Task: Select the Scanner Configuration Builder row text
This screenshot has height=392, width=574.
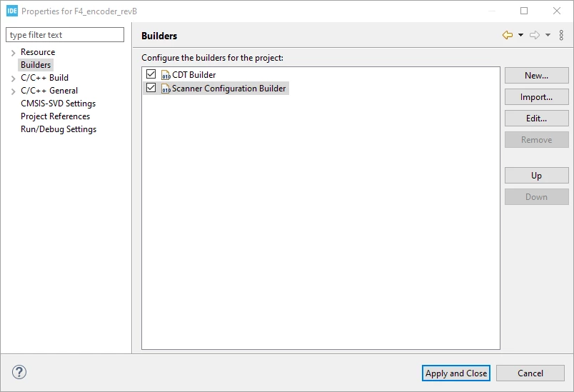Action: pyautogui.click(x=228, y=89)
